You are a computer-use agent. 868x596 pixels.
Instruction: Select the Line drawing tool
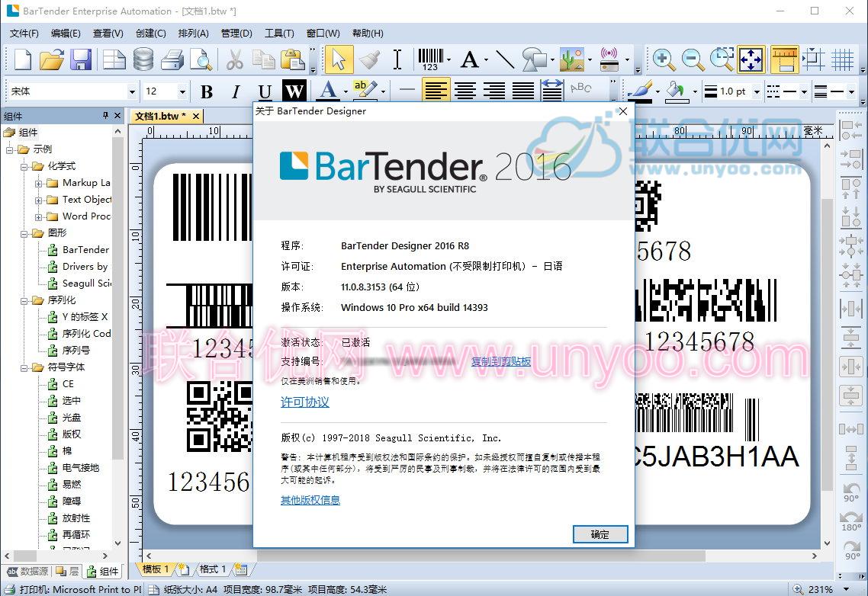505,59
